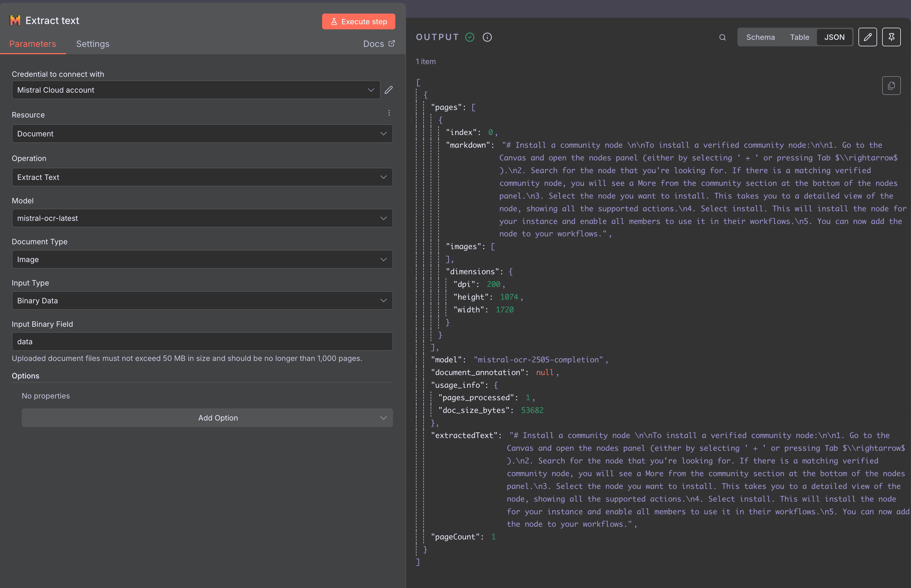
Task: Switch output view to Table
Action: click(x=799, y=37)
